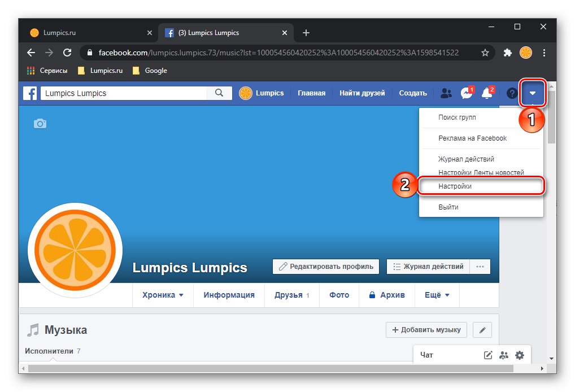Click Найти друзей in the navbar
The image size is (575, 392).
(362, 93)
